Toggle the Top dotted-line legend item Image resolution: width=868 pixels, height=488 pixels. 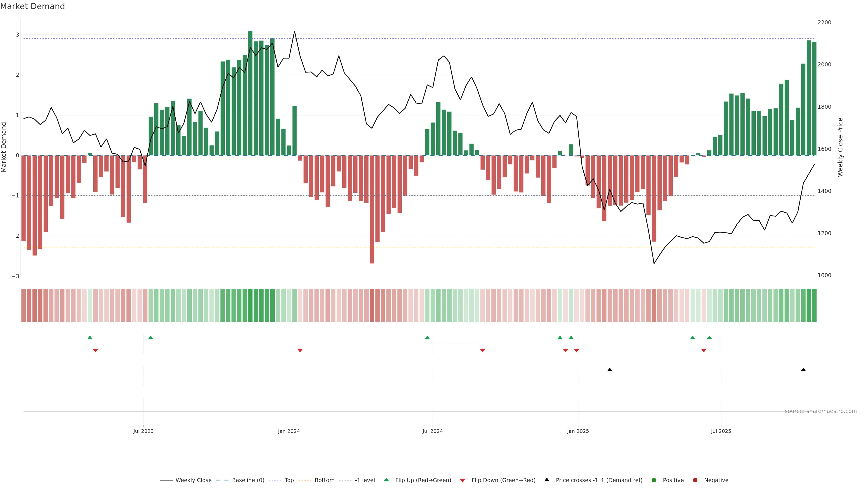[x=289, y=480]
